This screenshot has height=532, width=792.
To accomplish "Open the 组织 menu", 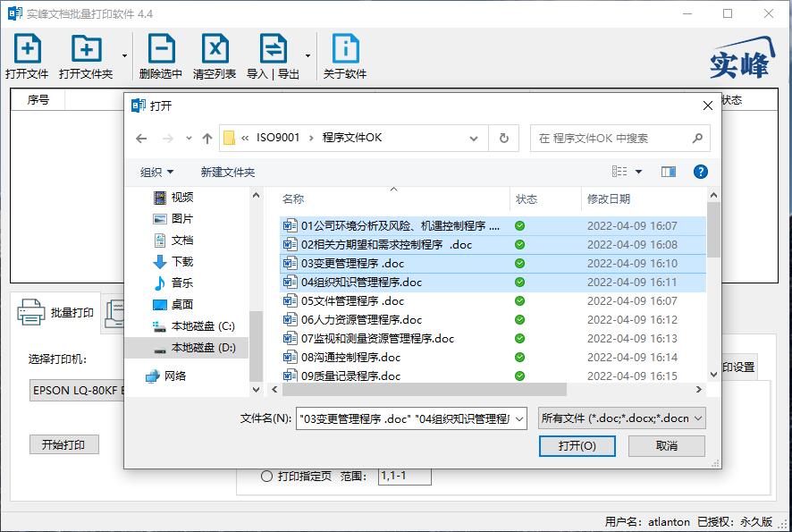I will pyautogui.click(x=157, y=173).
